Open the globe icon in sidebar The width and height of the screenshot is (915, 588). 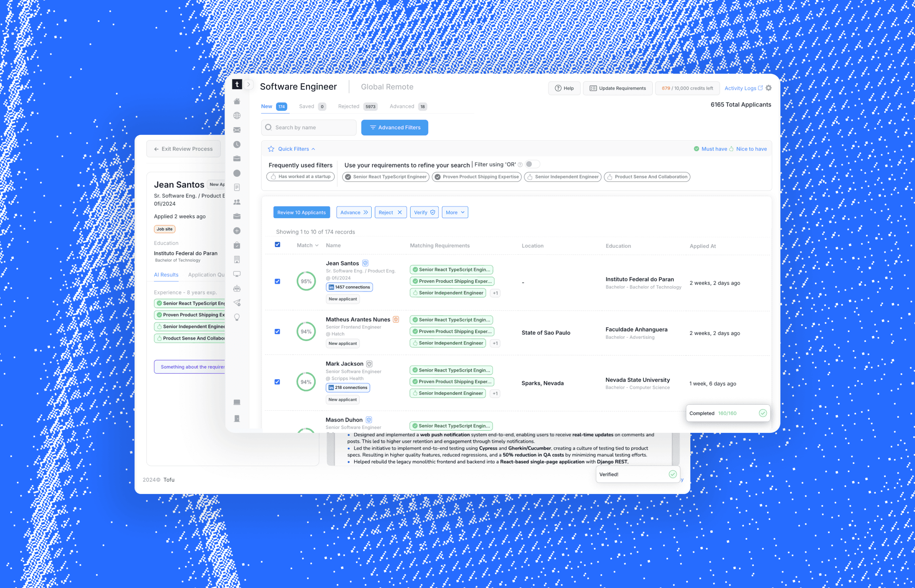237,116
